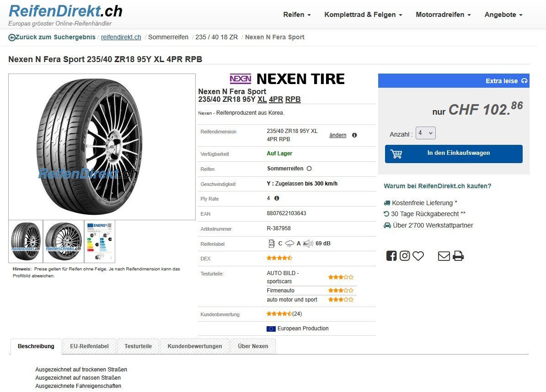Open the Motorradreifen dropdown menu
546x392 pixels.
pyautogui.click(x=443, y=15)
